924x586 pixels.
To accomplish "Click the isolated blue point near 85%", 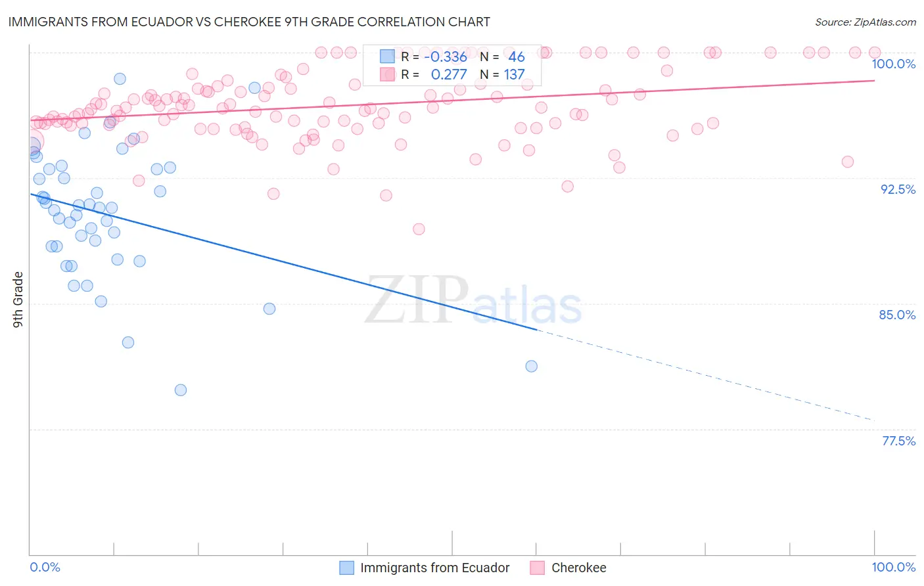I will [269, 309].
